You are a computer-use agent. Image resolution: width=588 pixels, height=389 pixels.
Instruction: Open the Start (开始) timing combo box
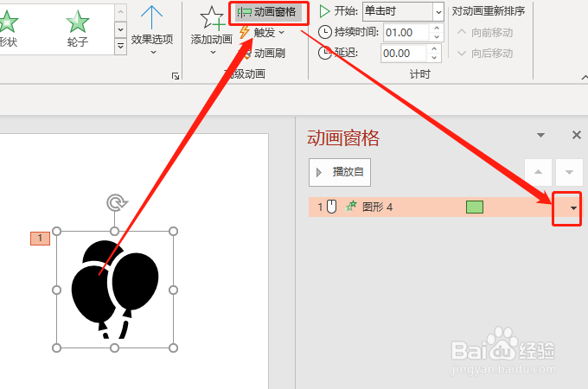coord(403,11)
